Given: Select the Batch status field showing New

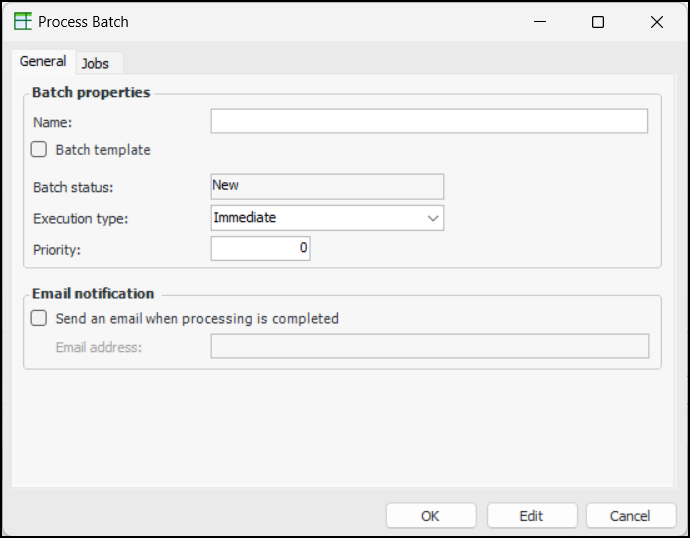Looking at the screenshot, I should pos(327,186).
